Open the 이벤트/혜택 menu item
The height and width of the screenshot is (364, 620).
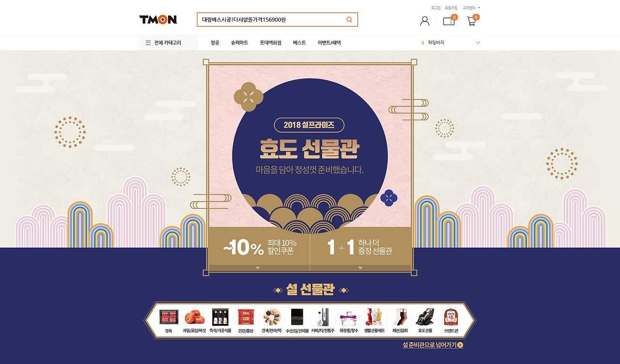(x=329, y=43)
